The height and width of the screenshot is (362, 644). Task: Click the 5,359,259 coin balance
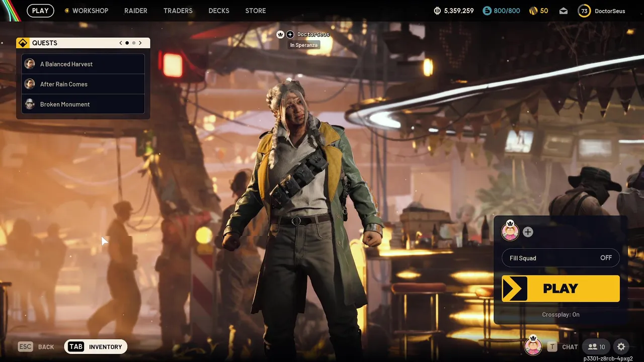click(x=458, y=11)
